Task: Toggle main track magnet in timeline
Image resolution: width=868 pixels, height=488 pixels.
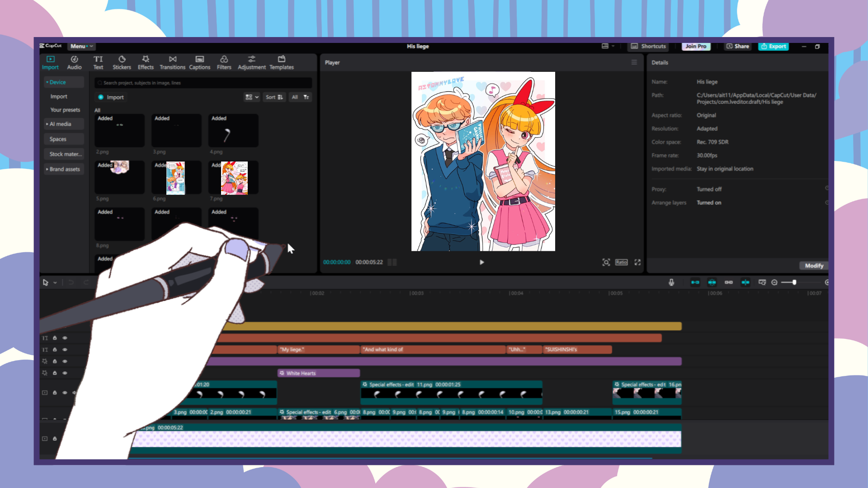Action: click(x=695, y=282)
